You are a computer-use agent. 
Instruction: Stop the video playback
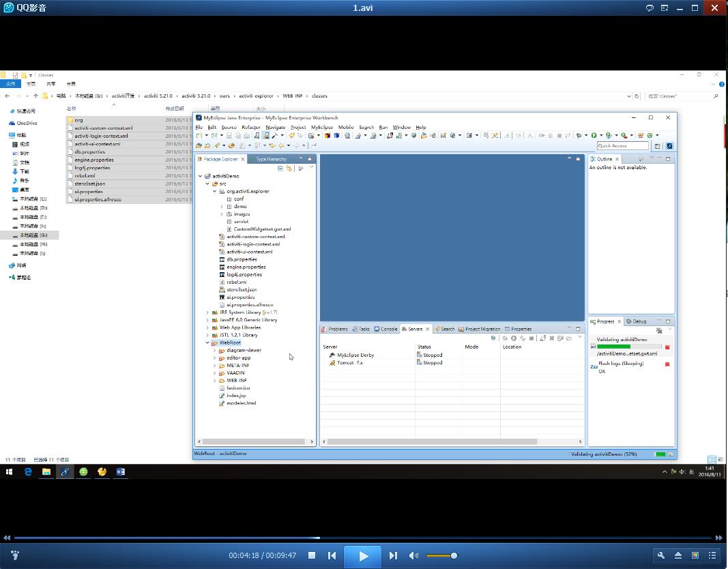tap(312, 556)
